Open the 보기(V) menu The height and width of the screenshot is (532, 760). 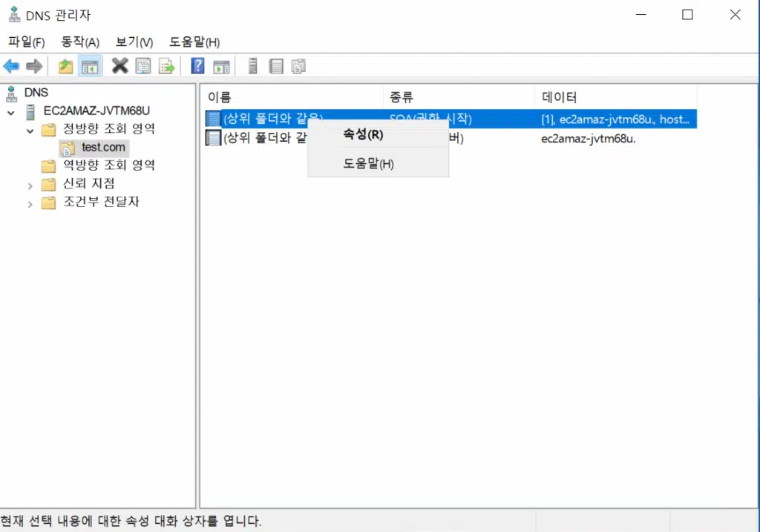pos(134,42)
